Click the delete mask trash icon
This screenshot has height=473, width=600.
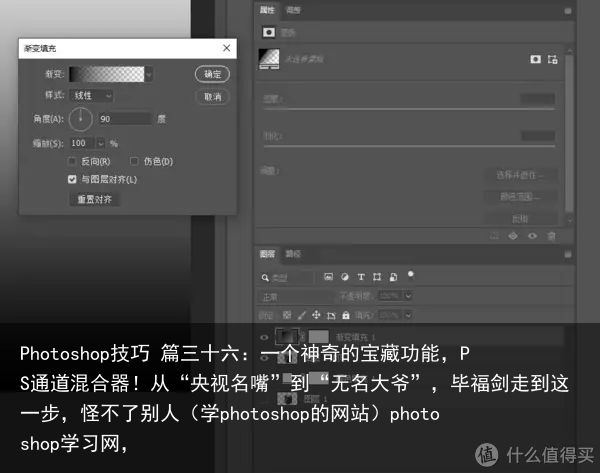(x=551, y=236)
